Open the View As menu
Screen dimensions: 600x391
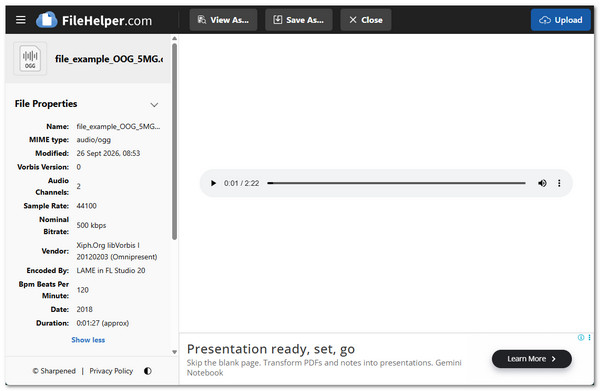coord(223,20)
